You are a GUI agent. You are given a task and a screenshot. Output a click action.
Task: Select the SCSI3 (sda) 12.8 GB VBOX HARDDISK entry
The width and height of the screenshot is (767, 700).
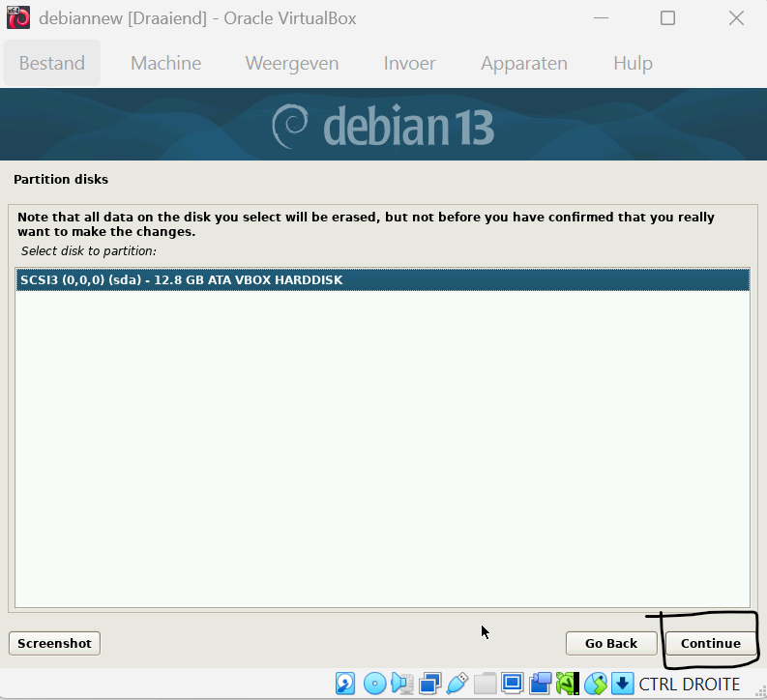(382, 280)
